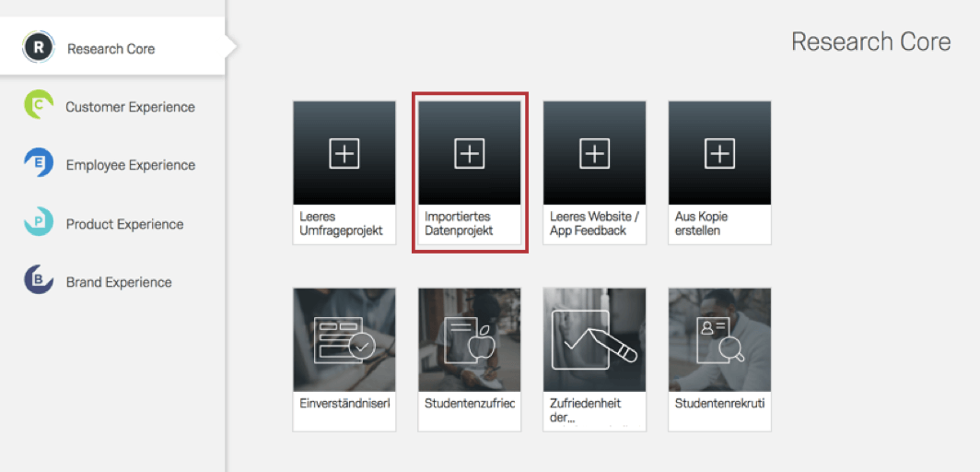Click the Brand Experience B icon
Screen dimensions: 980x472
click(38, 279)
